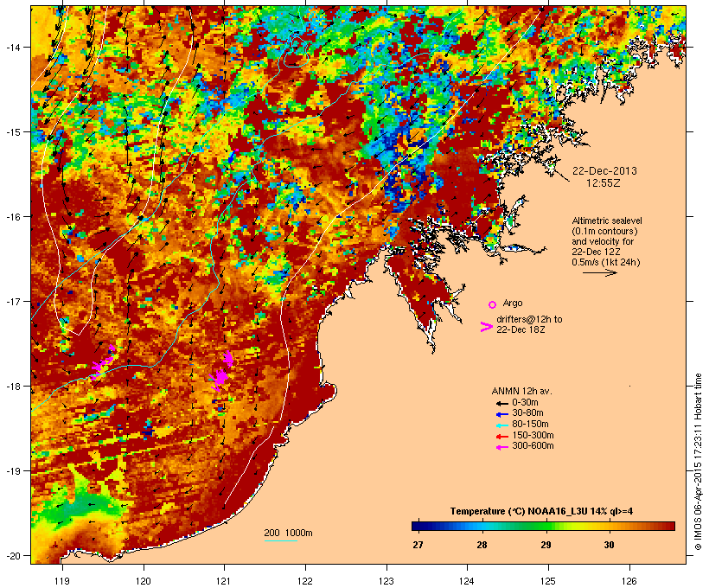Click the "drifters@12h to" legend text
Image resolution: width=709 pixels, height=588 pixels.
coord(529,319)
